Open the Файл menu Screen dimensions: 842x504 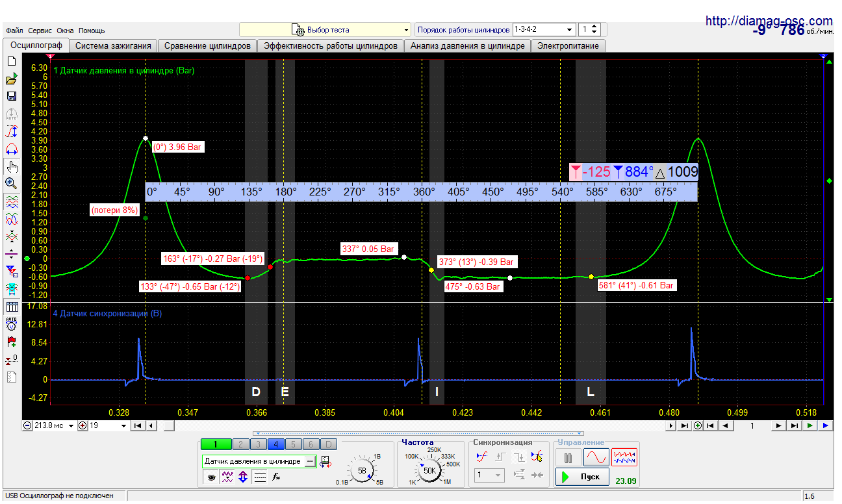click(x=14, y=31)
